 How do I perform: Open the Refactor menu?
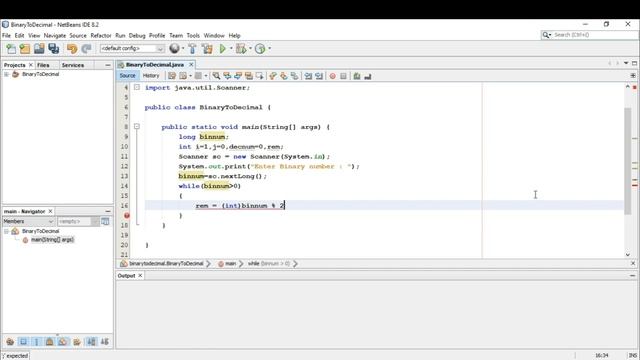pos(101,36)
